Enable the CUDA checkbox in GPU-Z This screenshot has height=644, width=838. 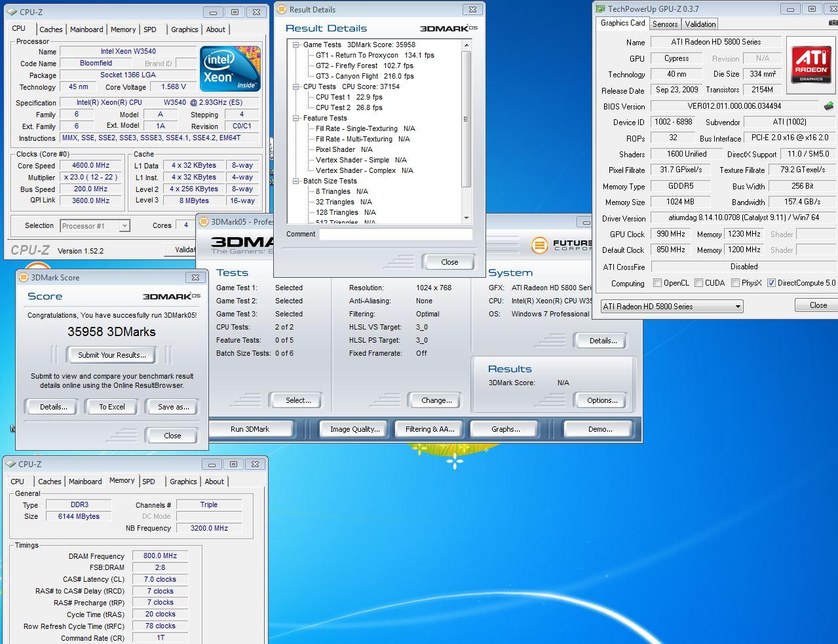click(x=699, y=283)
